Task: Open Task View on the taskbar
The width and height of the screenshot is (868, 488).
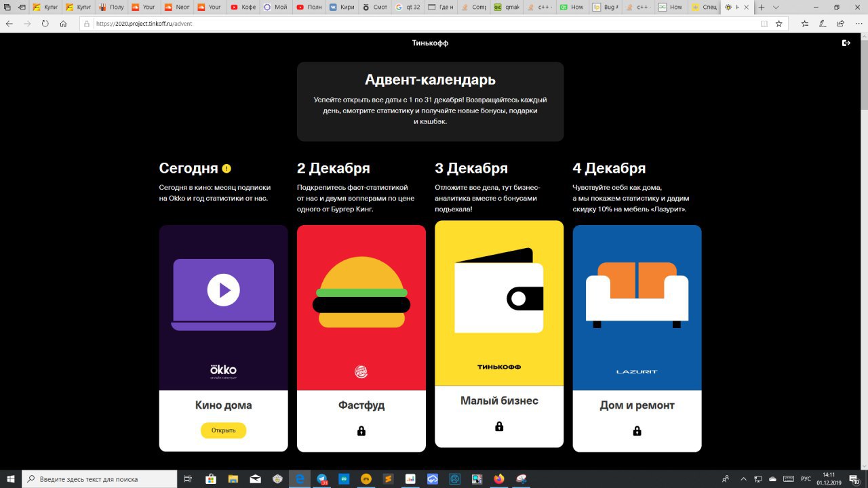Action: [x=189, y=479]
